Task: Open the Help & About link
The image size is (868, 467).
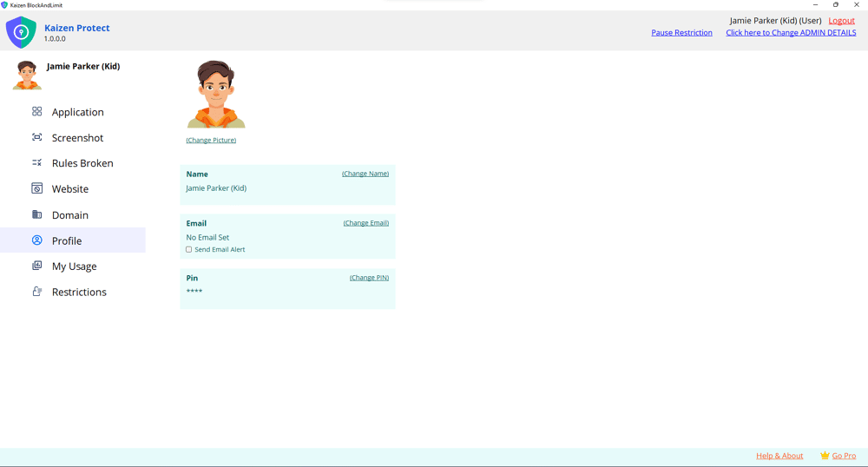Action: point(779,456)
